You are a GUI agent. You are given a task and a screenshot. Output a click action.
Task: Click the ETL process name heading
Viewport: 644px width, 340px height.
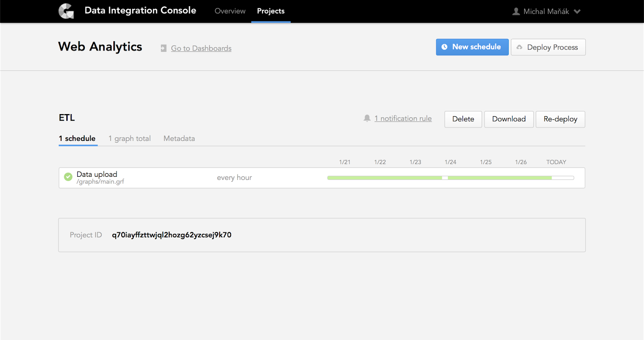point(67,118)
